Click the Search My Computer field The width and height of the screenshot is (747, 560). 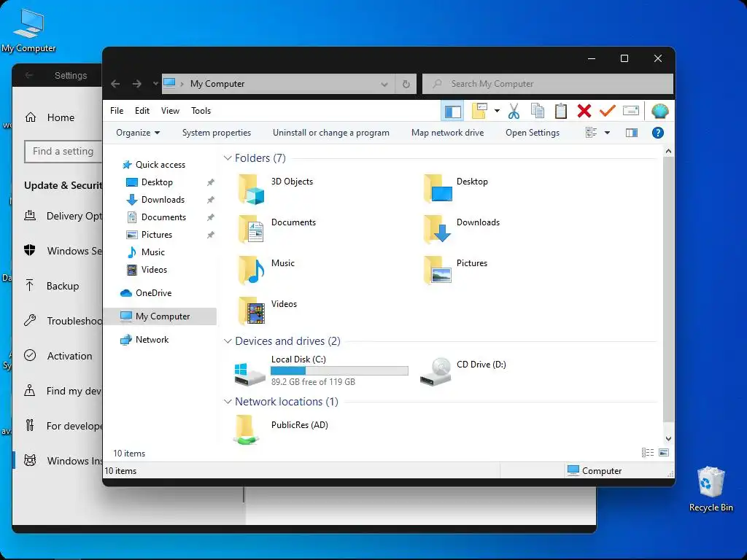tap(548, 84)
